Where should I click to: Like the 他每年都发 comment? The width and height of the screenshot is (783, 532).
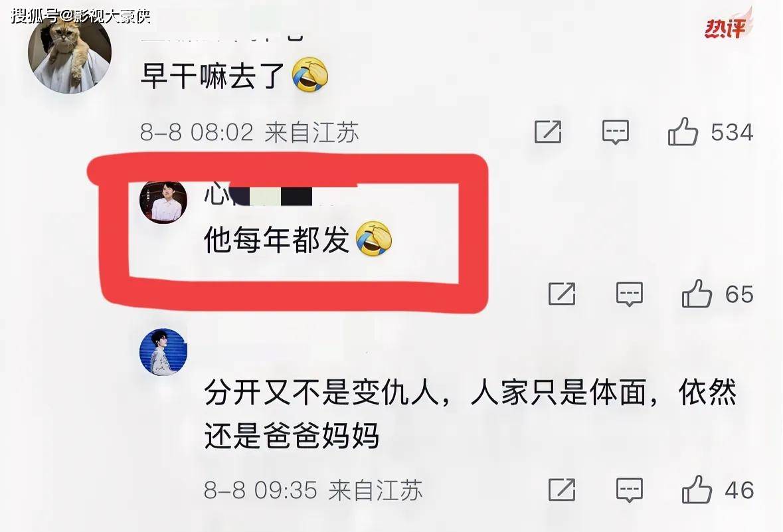point(697,293)
